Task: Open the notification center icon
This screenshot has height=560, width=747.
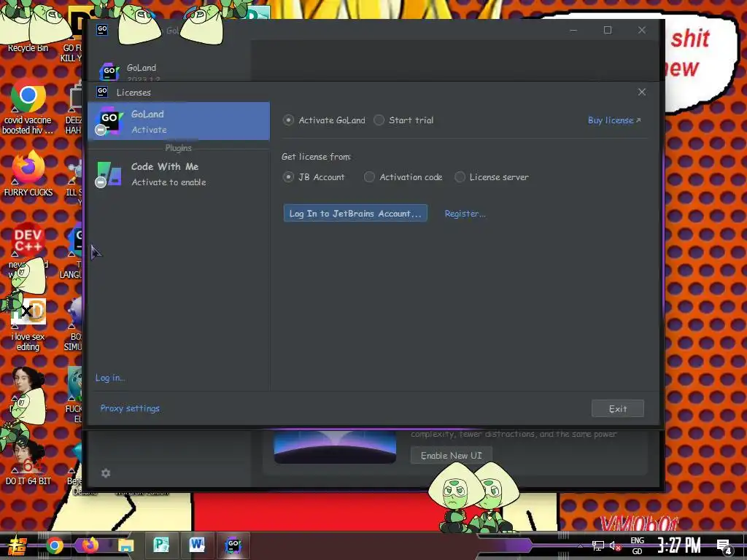Action: [x=724, y=546]
